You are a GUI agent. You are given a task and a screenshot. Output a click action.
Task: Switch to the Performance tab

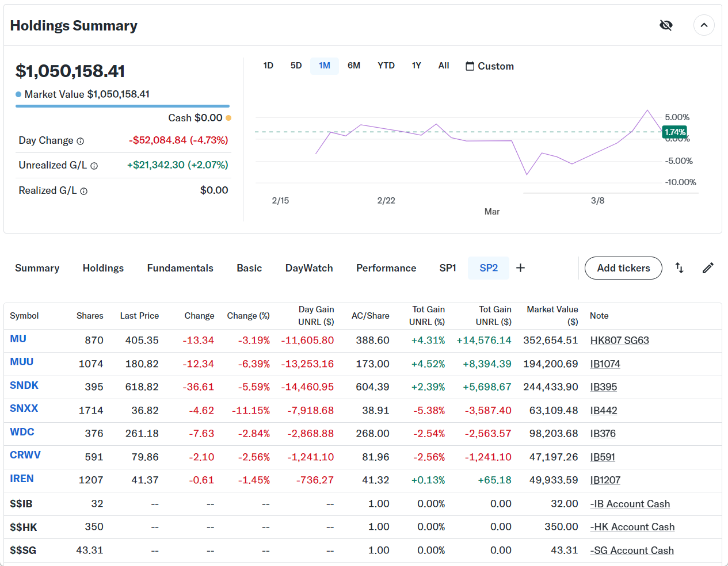click(386, 268)
